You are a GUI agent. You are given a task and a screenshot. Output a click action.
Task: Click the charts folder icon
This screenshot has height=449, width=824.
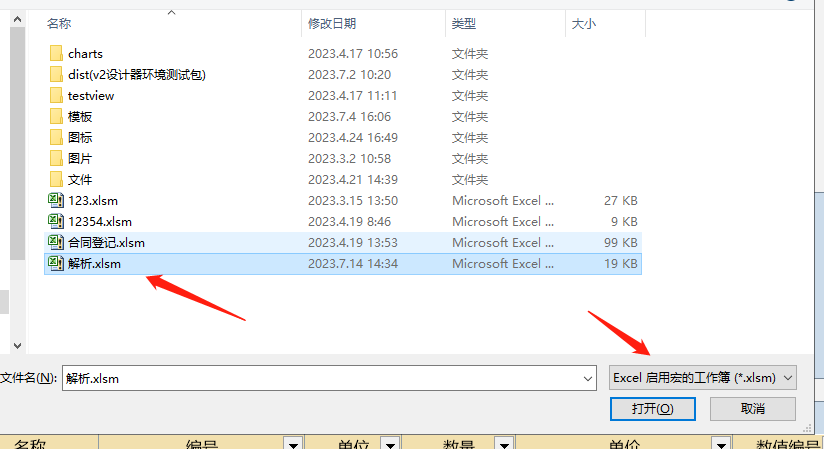(x=56, y=53)
